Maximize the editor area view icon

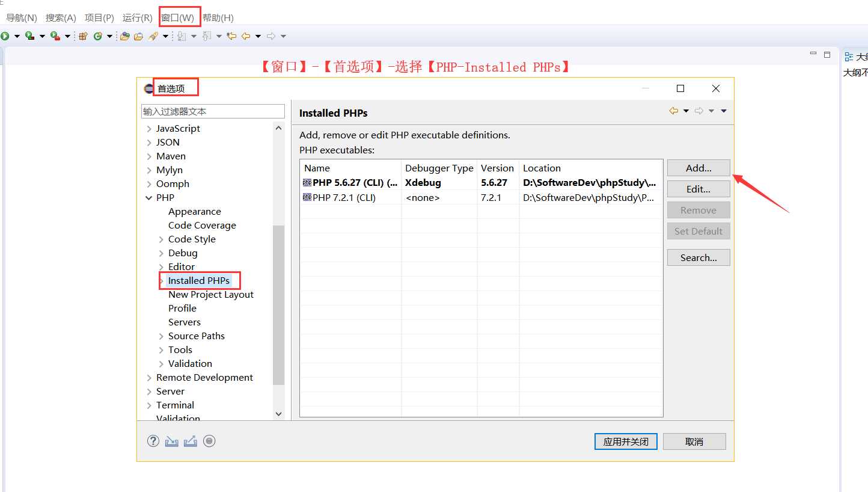827,54
